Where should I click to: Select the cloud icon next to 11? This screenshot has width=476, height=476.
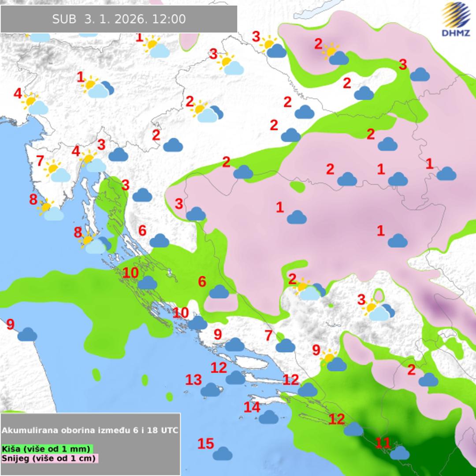tap(399, 453)
